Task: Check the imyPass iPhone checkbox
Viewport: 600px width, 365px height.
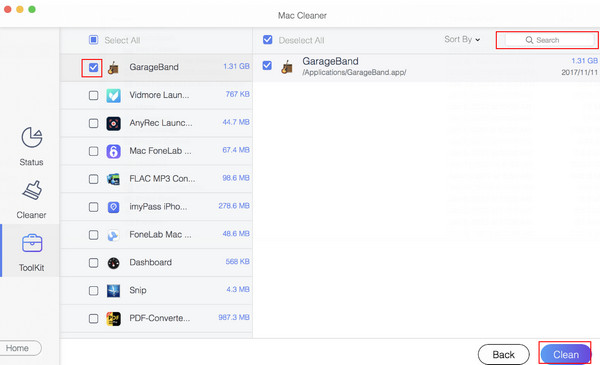Action: click(x=93, y=207)
